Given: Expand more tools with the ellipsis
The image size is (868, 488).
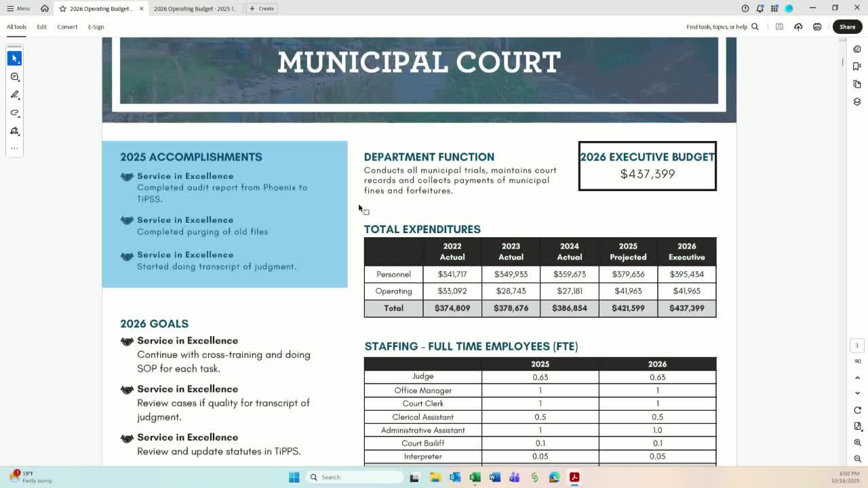Looking at the screenshot, I should point(14,148).
